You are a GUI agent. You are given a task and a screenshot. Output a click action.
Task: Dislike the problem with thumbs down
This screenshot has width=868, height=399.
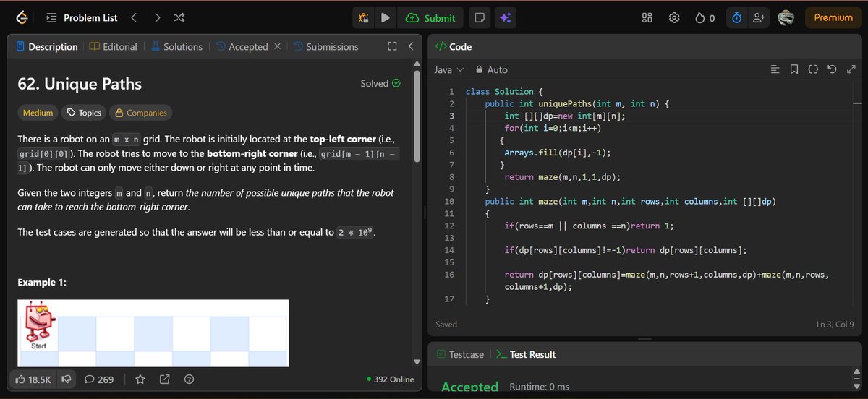[x=66, y=379]
